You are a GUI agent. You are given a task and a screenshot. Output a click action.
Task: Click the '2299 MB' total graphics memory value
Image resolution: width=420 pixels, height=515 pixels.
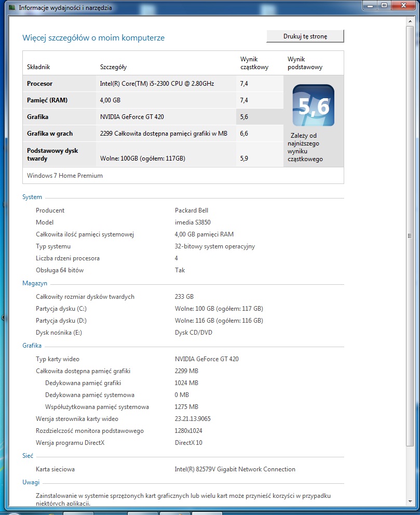186,371
